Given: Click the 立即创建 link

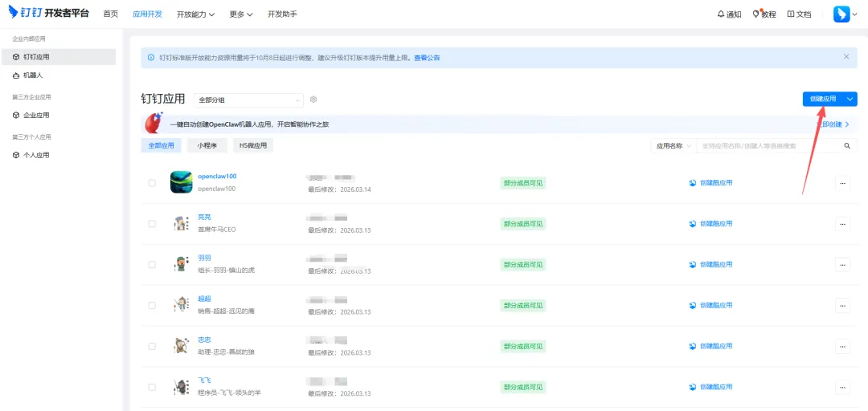Looking at the screenshot, I should pos(833,125).
